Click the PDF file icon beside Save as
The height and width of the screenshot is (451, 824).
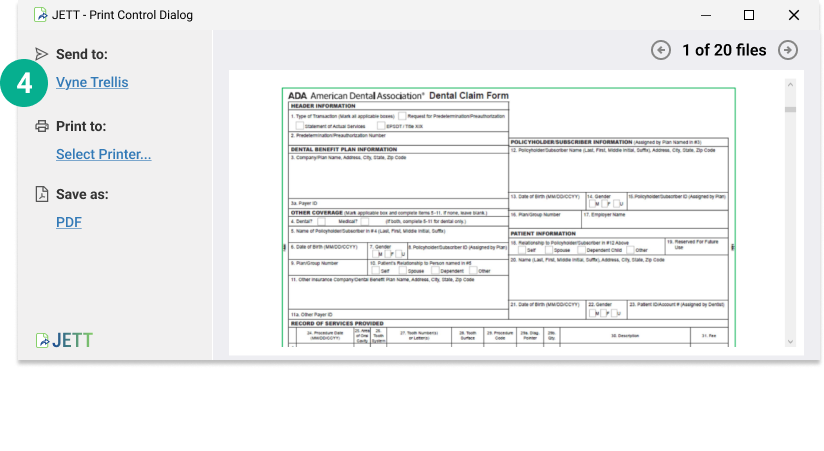point(41,194)
